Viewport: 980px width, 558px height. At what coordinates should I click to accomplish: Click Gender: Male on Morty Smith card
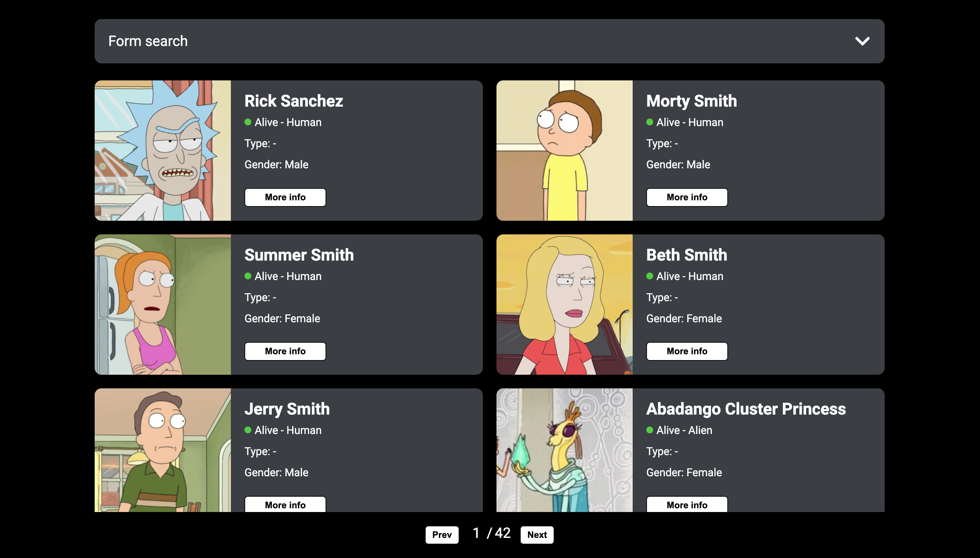coord(678,165)
